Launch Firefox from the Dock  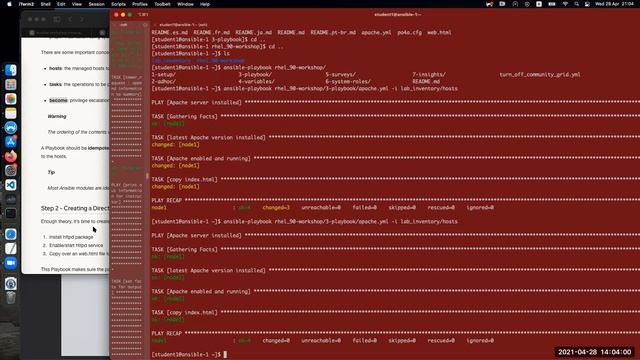click(x=11, y=156)
